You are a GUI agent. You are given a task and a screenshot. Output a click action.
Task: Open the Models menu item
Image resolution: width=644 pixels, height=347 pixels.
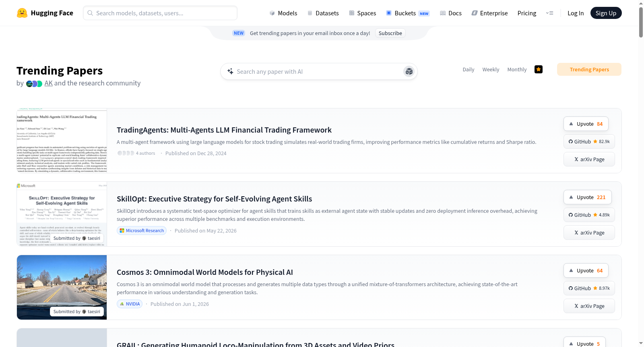point(283,13)
